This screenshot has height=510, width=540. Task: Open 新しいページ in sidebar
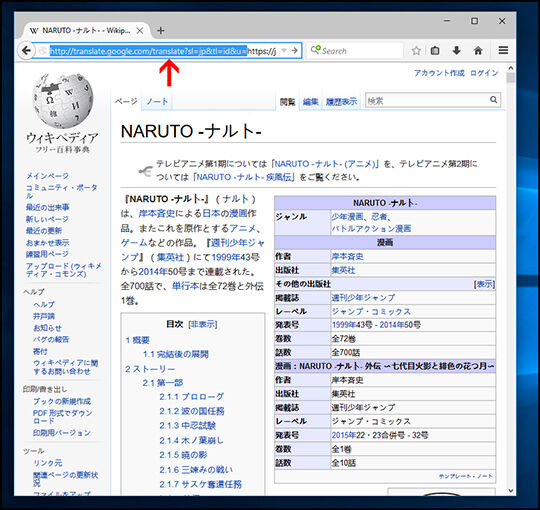click(47, 219)
